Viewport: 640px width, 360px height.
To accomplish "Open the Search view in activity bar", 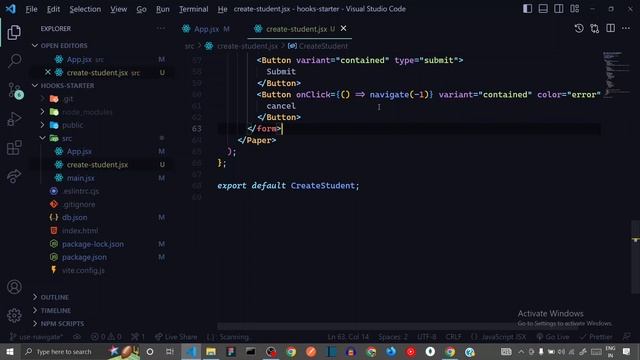I will pos(14,61).
